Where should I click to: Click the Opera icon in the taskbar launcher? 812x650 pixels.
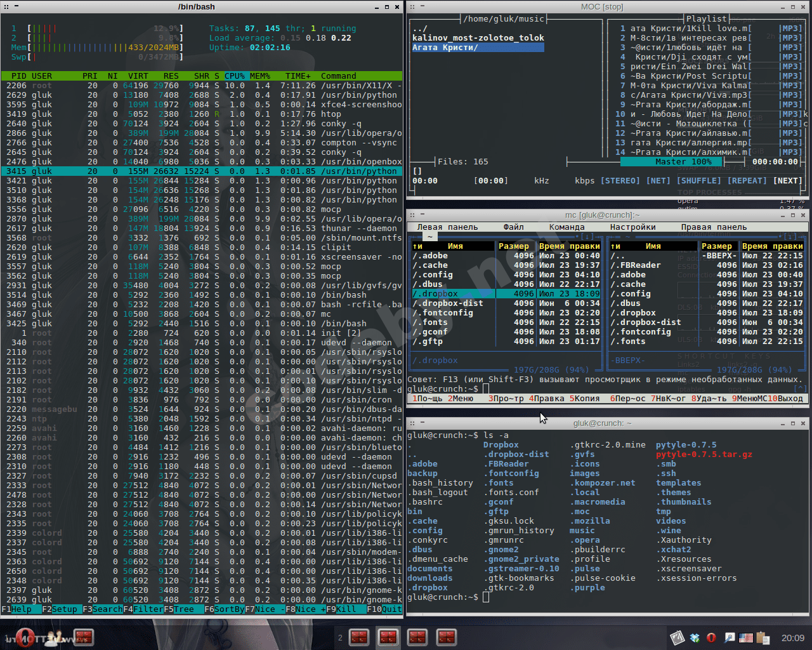(25, 637)
